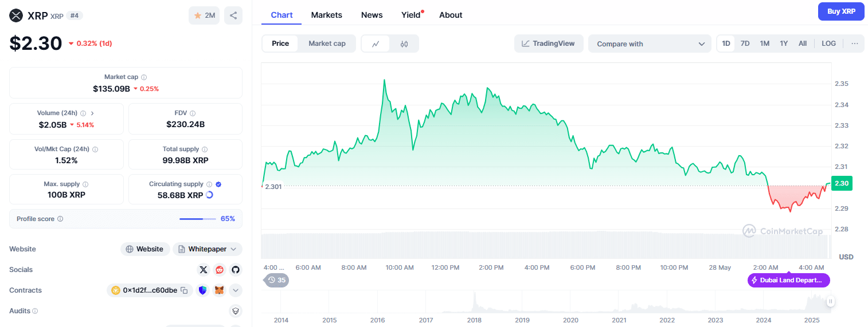868x327 pixels.
Task: Open the TradingView chart button
Action: [549, 44]
